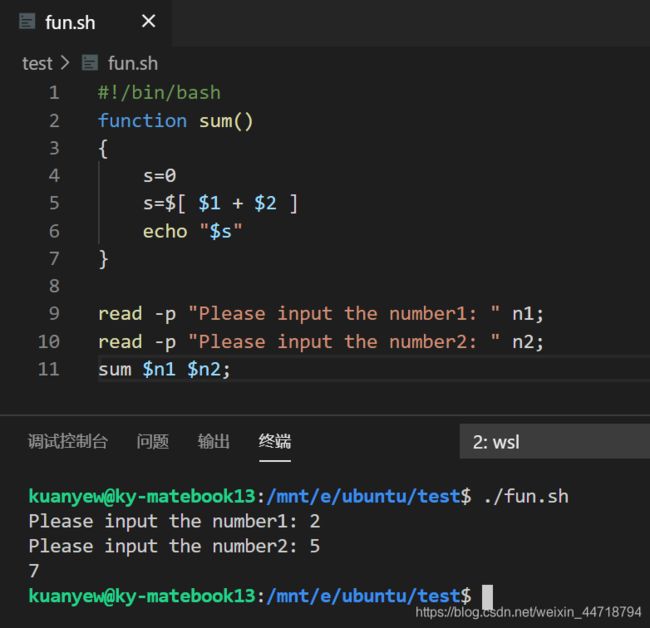This screenshot has height=628, width=650.
Task: Click the output '7' in the terminal
Action: click(x=34, y=571)
